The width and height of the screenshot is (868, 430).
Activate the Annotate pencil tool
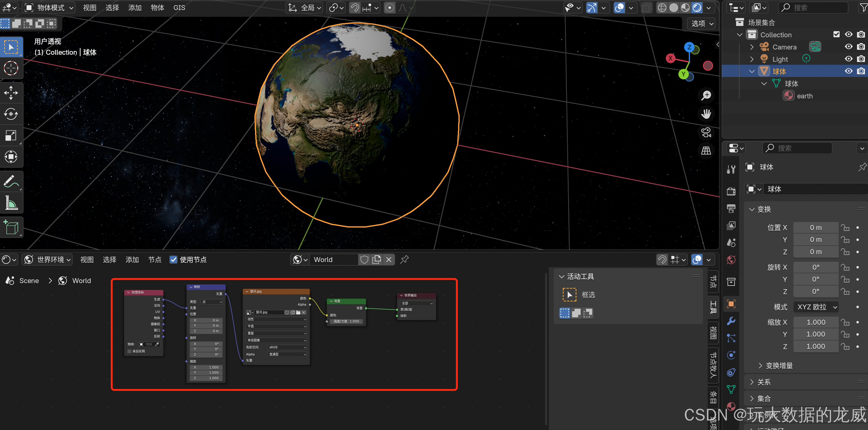[11, 181]
